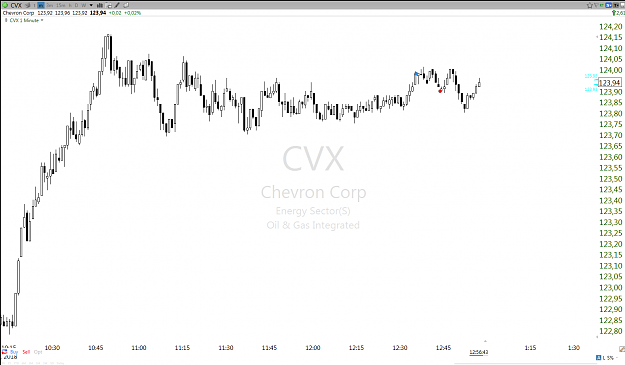Image resolution: width=625 pixels, height=365 pixels.
Task: Click the symbol history arrow icon
Action: point(28,5)
